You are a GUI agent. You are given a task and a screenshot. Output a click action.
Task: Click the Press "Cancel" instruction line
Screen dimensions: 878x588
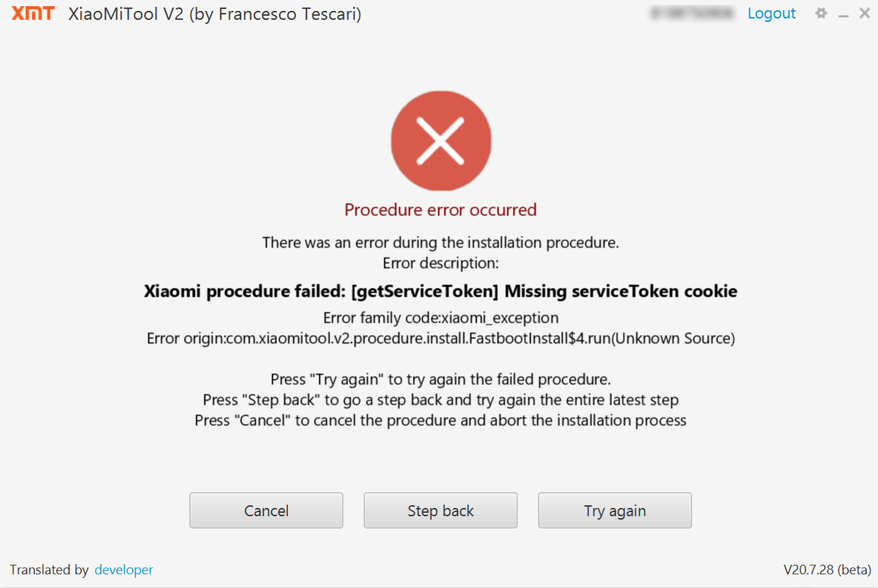coord(440,420)
